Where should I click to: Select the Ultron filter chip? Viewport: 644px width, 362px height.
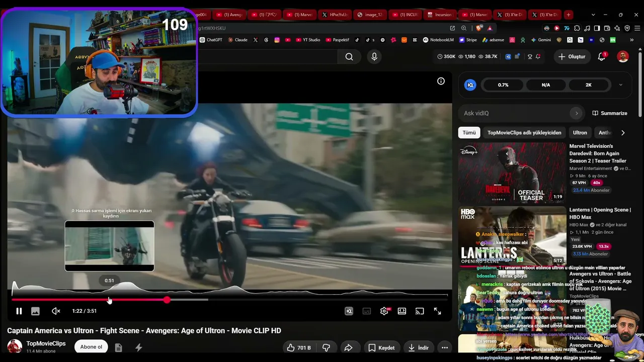[x=580, y=133]
